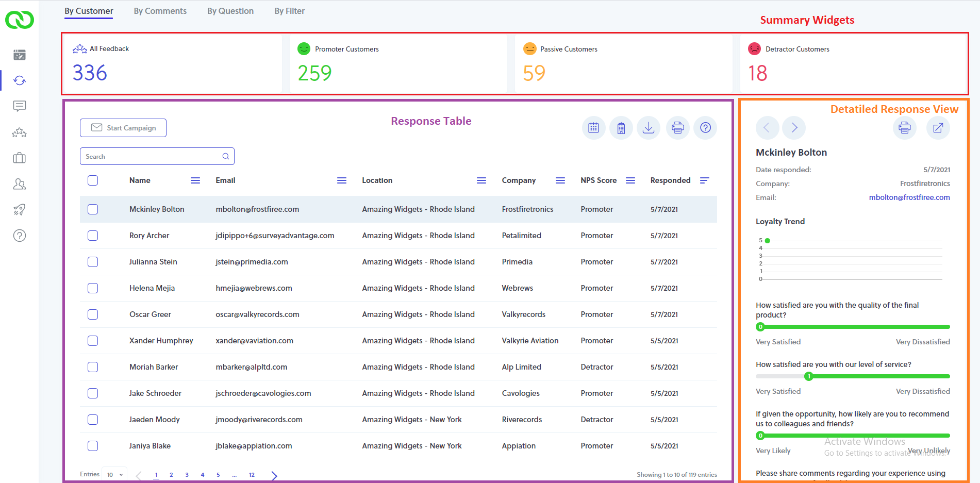Open the calendar date filter icon
Viewport: 980px width, 483px height.
coord(593,128)
